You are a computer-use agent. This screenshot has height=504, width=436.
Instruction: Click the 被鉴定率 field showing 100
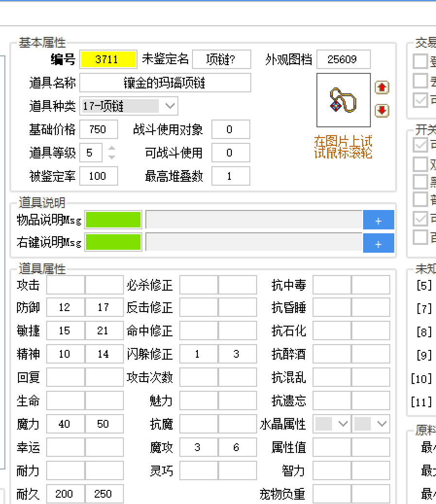click(98, 176)
